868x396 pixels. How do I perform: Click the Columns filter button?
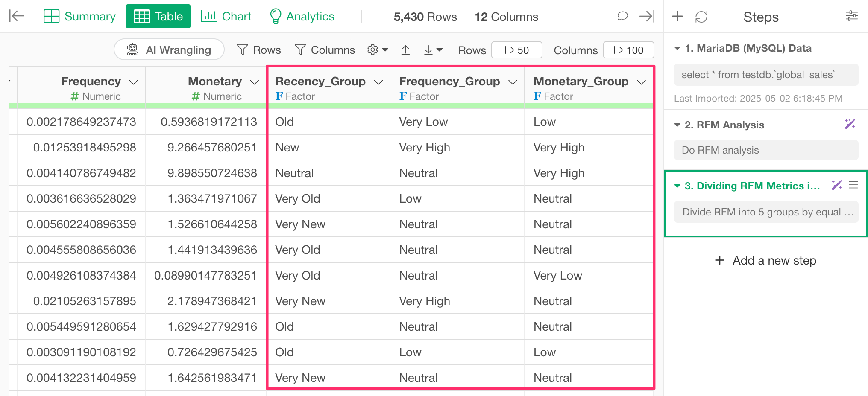coord(325,50)
